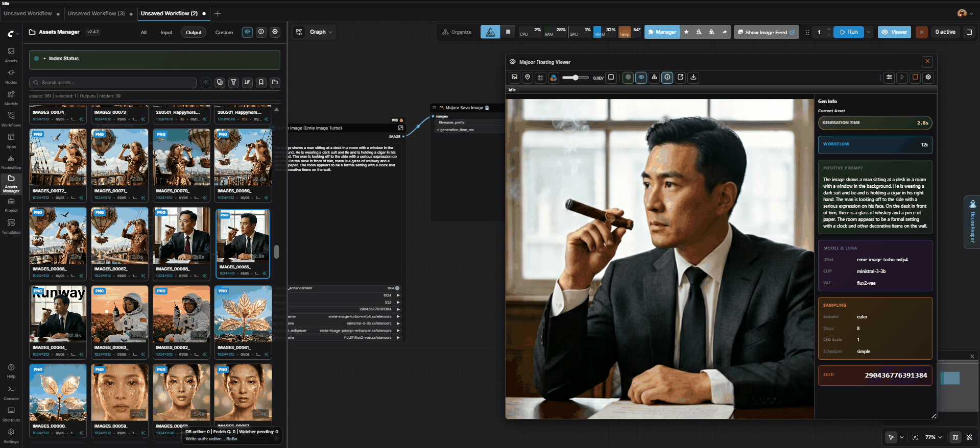
Task: Open the Workflows sidebar panel
Action: click(x=11, y=119)
